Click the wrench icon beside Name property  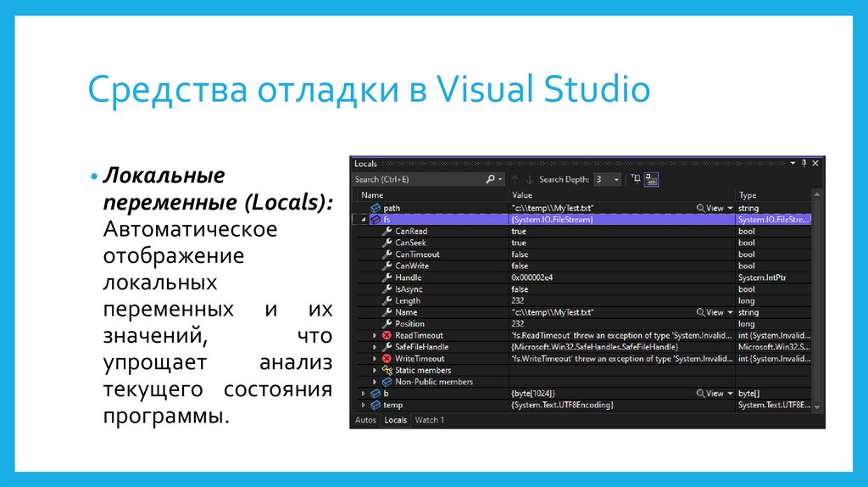(x=387, y=312)
